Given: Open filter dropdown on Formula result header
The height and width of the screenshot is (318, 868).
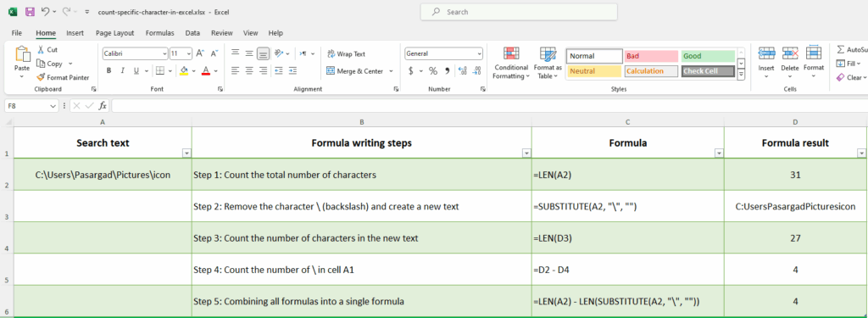Looking at the screenshot, I should [x=861, y=153].
